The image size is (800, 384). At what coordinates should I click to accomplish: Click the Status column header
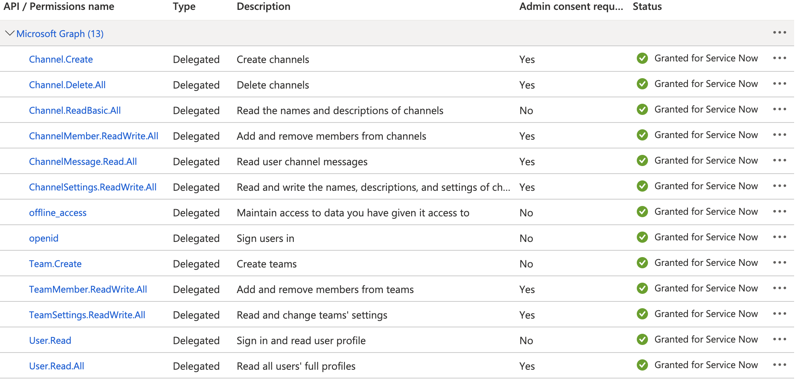[x=647, y=7]
